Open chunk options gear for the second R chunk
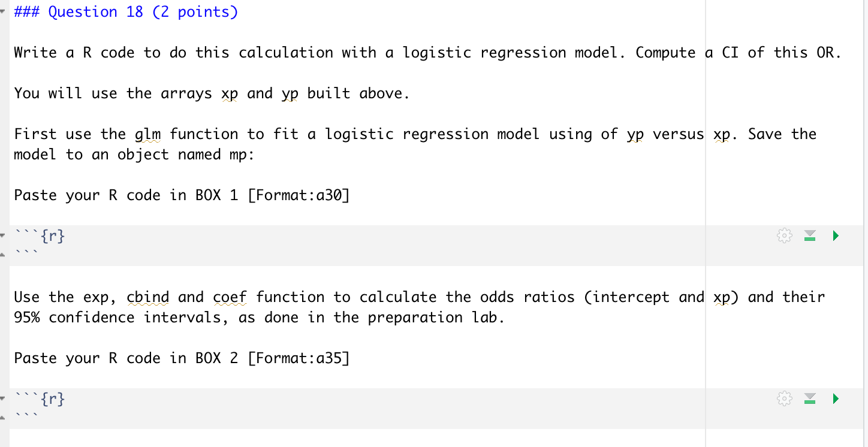 click(784, 398)
